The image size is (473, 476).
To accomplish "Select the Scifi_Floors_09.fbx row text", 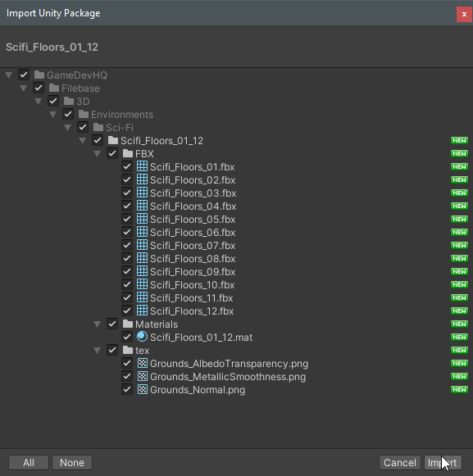I will pyautogui.click(x=193, y=272).
